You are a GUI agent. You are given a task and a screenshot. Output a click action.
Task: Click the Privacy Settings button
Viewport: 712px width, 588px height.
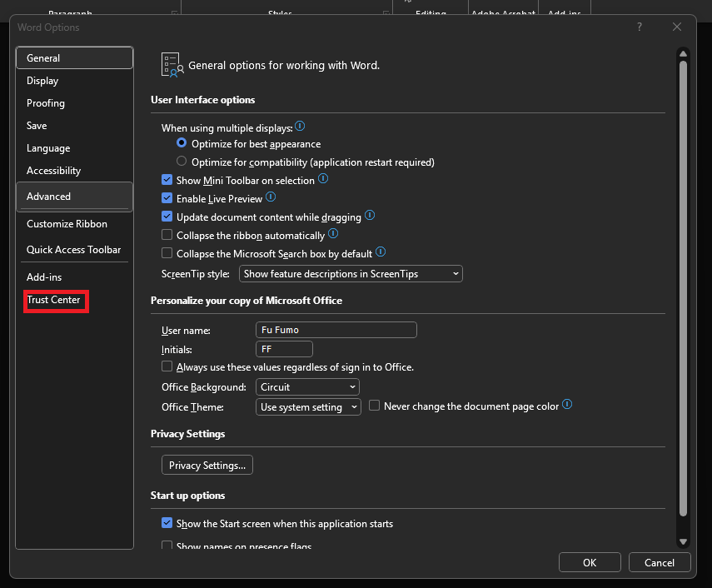tap(207, 465)
